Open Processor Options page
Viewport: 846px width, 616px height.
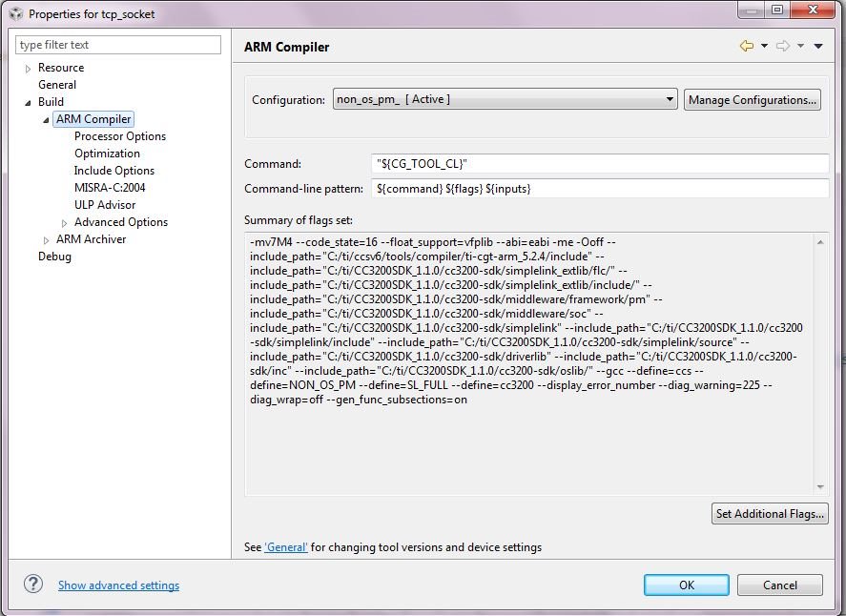[x=120, y=136]
